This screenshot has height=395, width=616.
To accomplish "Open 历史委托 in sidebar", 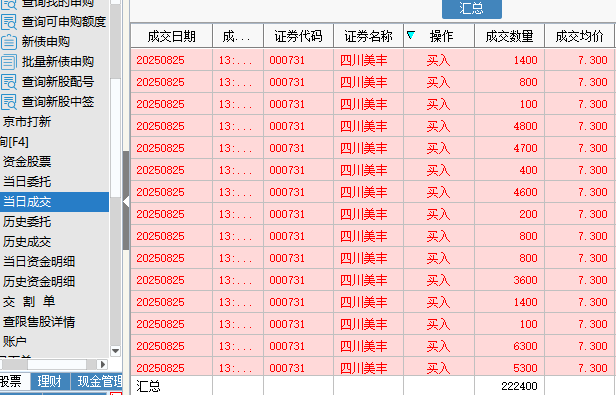I will pyautogui.click(x=27, y=222).
